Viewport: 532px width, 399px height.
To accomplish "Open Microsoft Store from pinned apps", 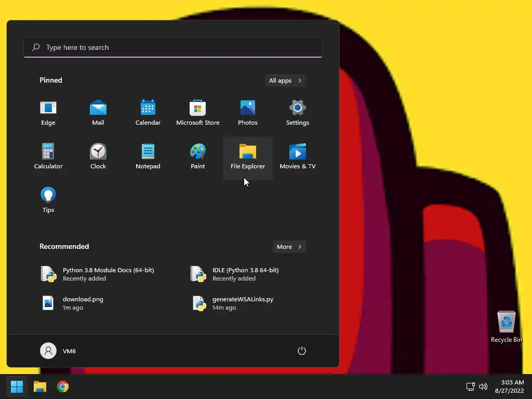I will (198, 114).
